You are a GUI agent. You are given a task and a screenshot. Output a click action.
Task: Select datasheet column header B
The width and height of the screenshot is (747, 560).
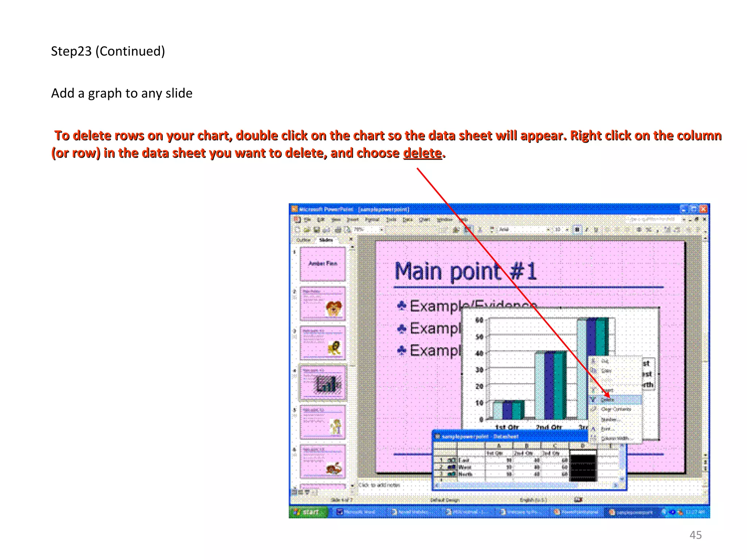coord(527,446)
